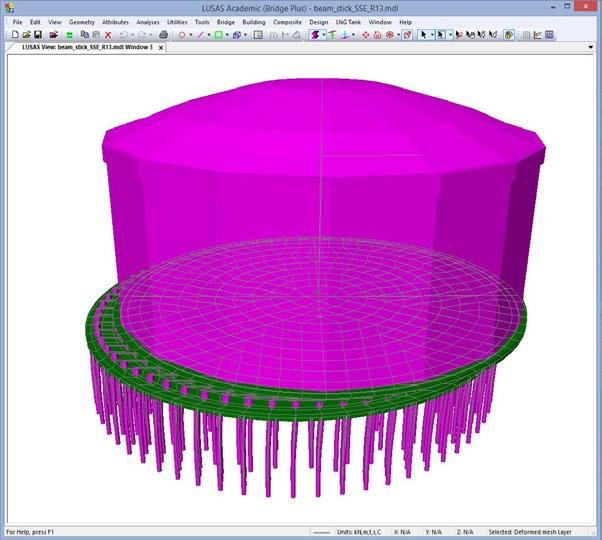Screen dimensions: 602x540
Task: Click the red dynamic rotate icon
Action: (x=366, y=35)
